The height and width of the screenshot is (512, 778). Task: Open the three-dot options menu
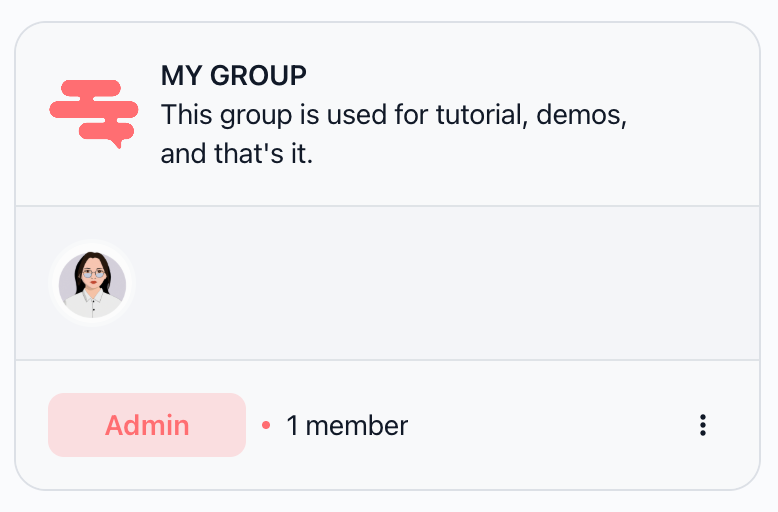click(703, 425)
